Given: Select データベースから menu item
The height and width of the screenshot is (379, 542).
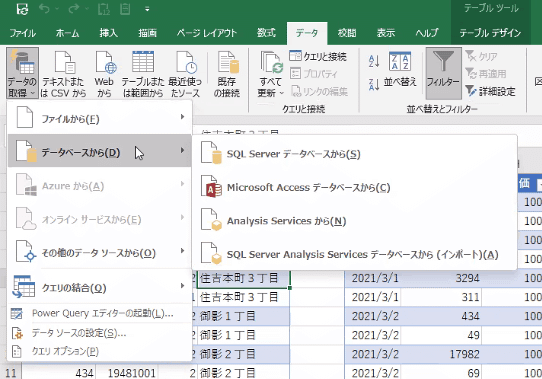Looking at the screenshot, I should (99, 151).
